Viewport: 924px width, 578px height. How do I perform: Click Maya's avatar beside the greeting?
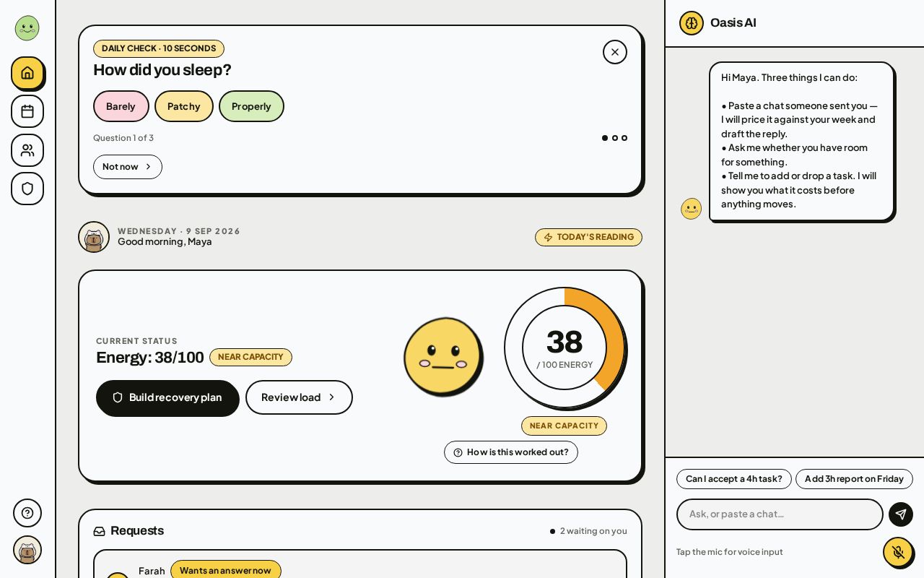(94, 237)
